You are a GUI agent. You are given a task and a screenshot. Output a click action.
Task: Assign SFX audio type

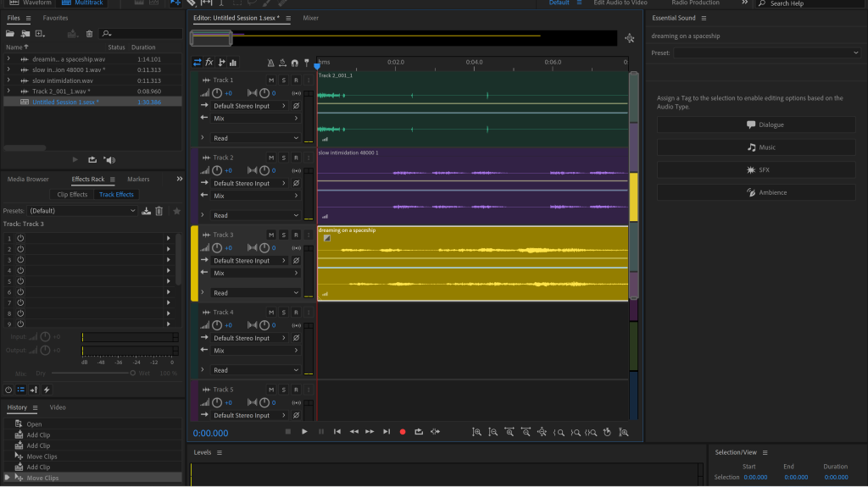756,170
